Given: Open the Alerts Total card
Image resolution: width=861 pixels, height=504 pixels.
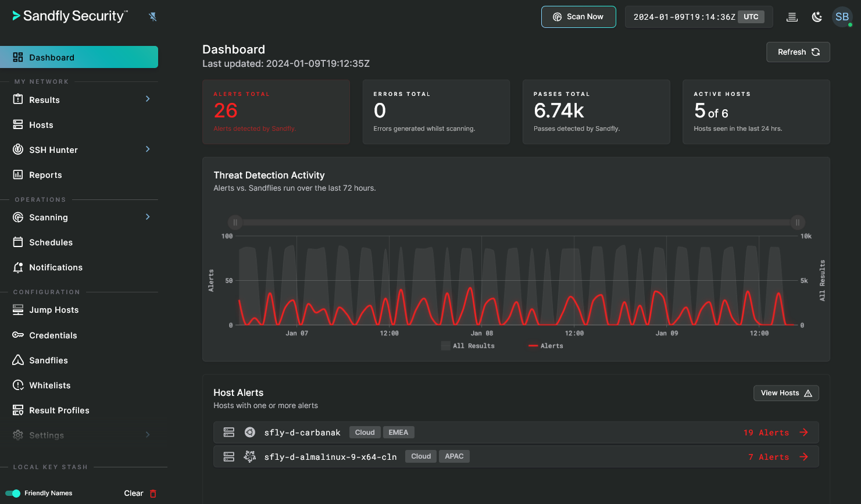Looking at the screenshot, I should [276, 112].
